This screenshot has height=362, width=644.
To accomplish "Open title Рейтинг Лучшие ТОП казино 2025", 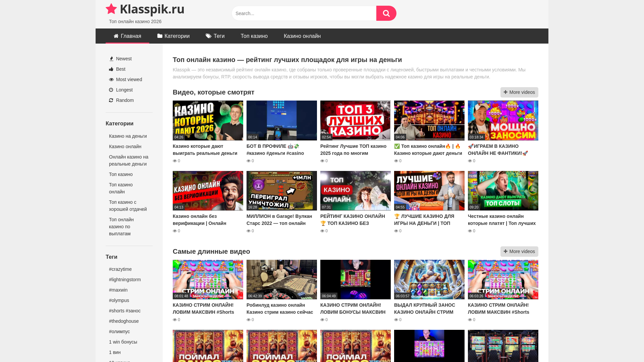I will coord(353,150).
